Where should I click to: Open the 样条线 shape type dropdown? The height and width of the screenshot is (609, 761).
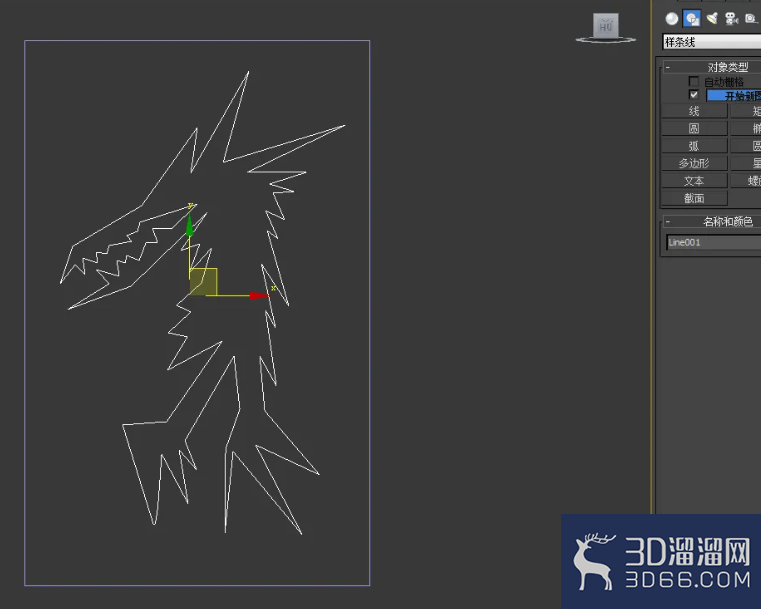pyautogui.click(x=711, y=42)
